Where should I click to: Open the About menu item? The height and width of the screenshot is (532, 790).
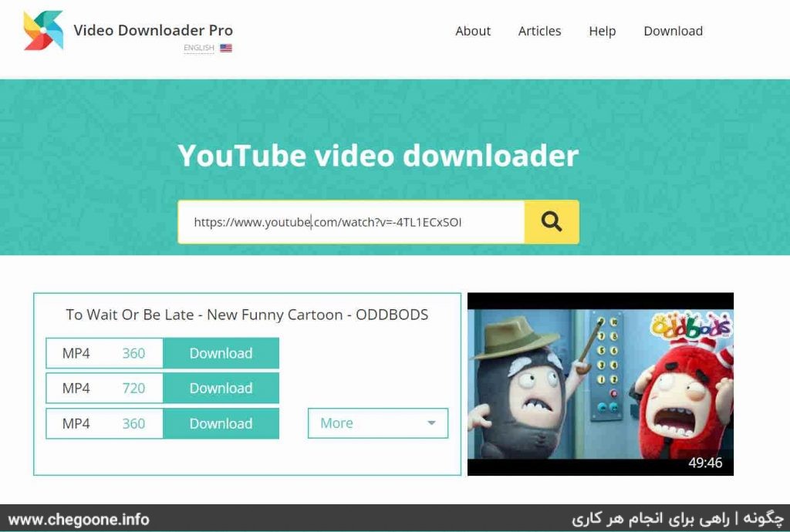coord(473,31)
